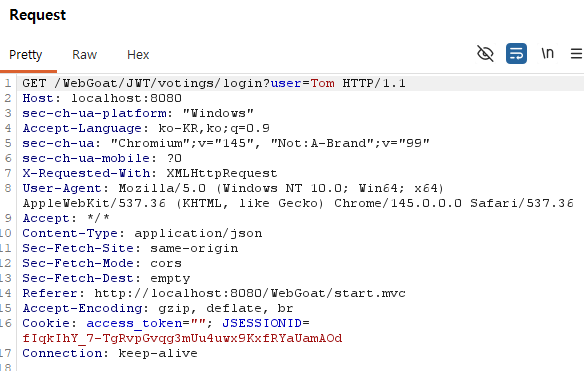This screenshot has width=584, height=371.
Task: Click the 'Sec-Fetch-Site' header name
Action: 78,248
